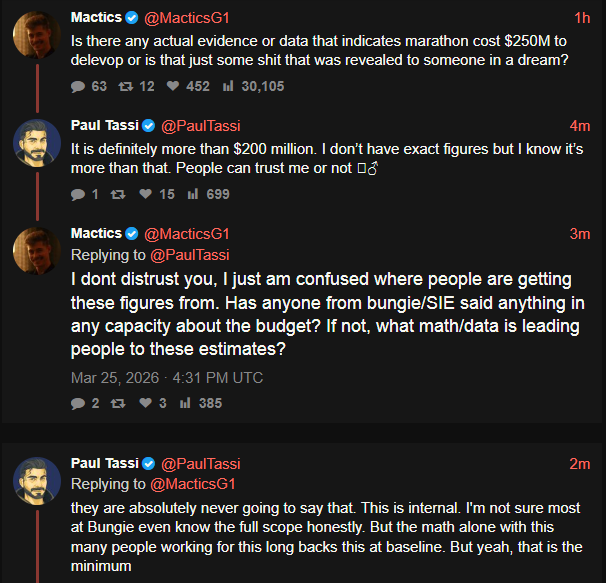Open @MacticsG1 handle on first tweet
This screenshot has height=583, width=606.
(x=186, y=18)
